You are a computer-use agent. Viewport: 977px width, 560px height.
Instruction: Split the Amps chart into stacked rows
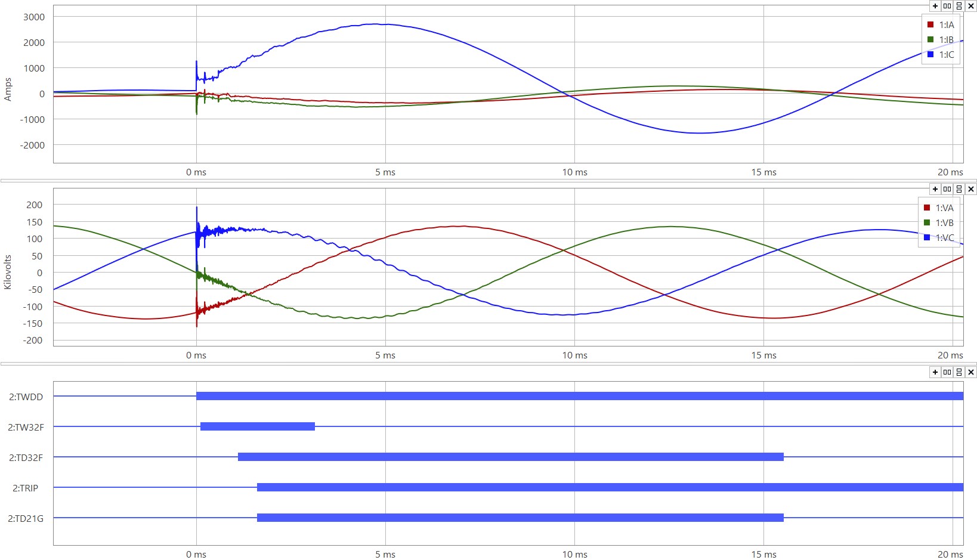[959, 6]
